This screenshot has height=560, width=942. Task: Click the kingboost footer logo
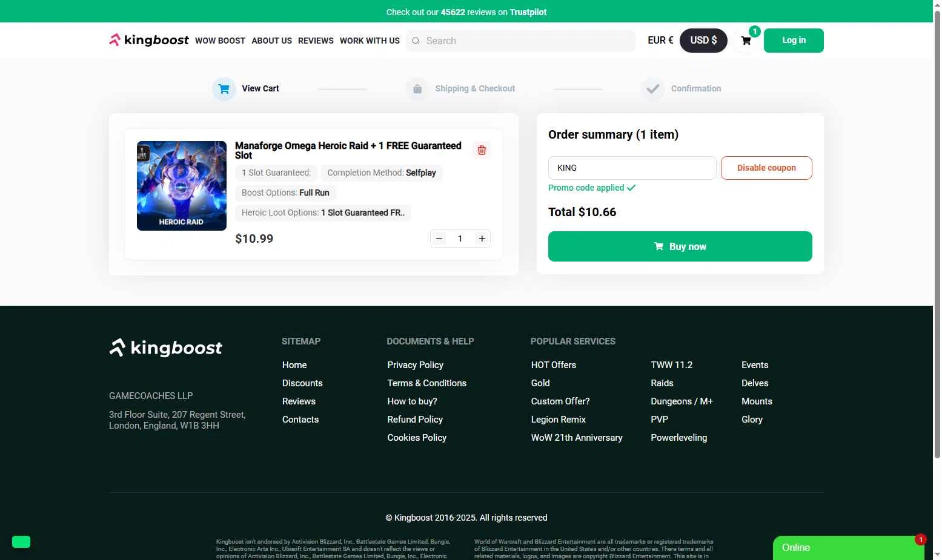(165, 348)
